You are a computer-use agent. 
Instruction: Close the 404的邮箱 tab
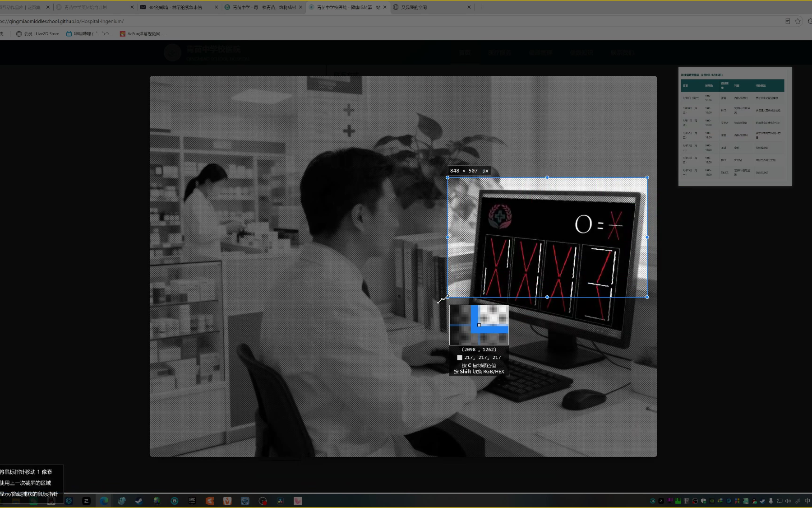tap(216, 7)
